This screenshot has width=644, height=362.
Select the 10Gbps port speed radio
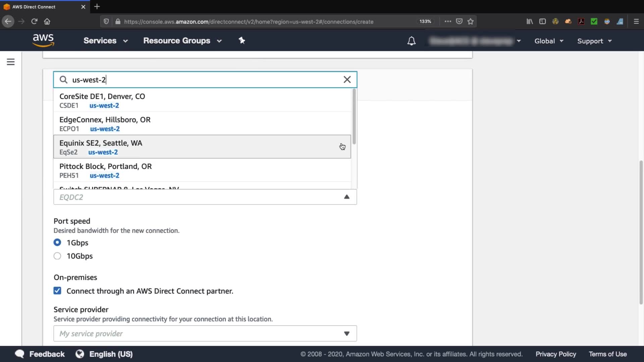[x=57, y=256]
